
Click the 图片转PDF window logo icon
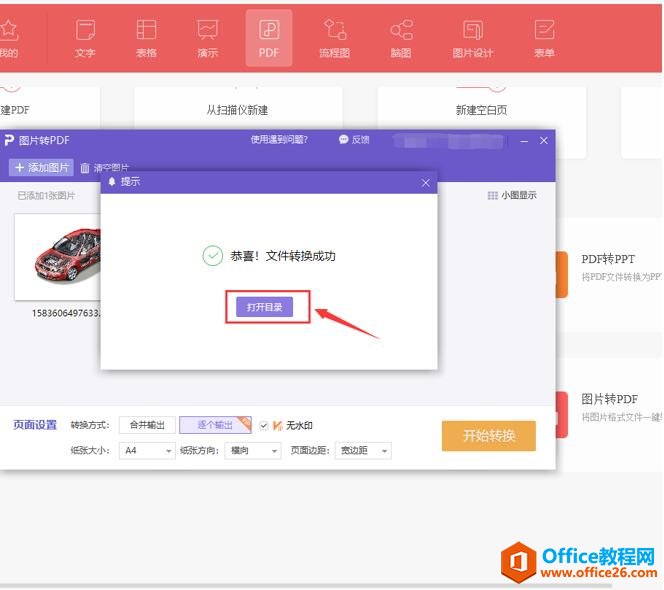point(9,140)
